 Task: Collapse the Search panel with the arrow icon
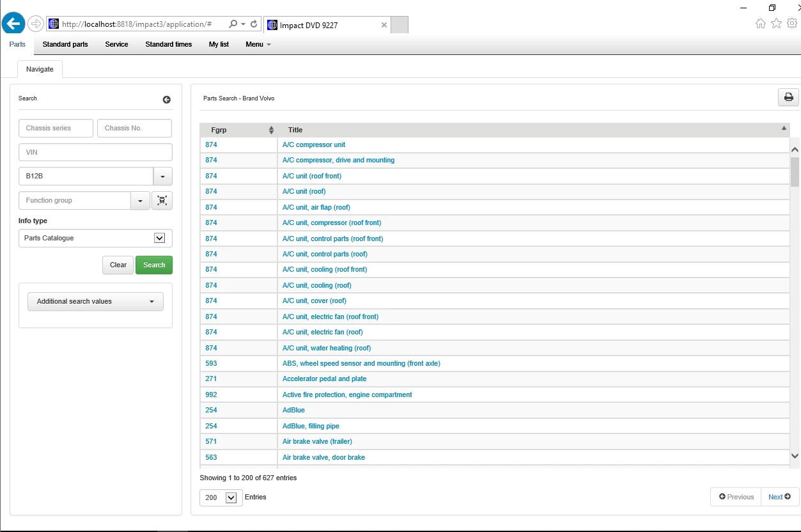[x=166, y=100]
